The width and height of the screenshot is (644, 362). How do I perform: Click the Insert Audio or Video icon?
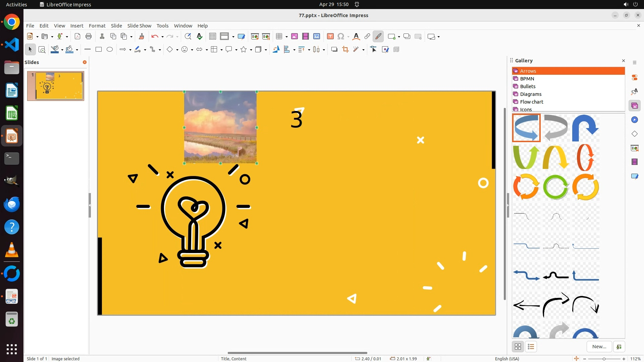click(305, 37)
